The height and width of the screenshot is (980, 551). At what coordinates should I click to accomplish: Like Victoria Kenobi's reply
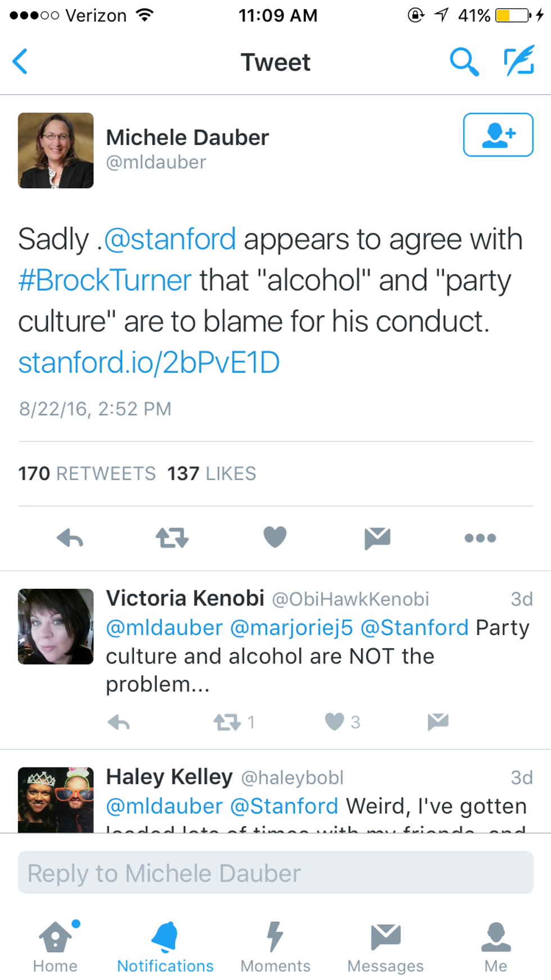335,721
